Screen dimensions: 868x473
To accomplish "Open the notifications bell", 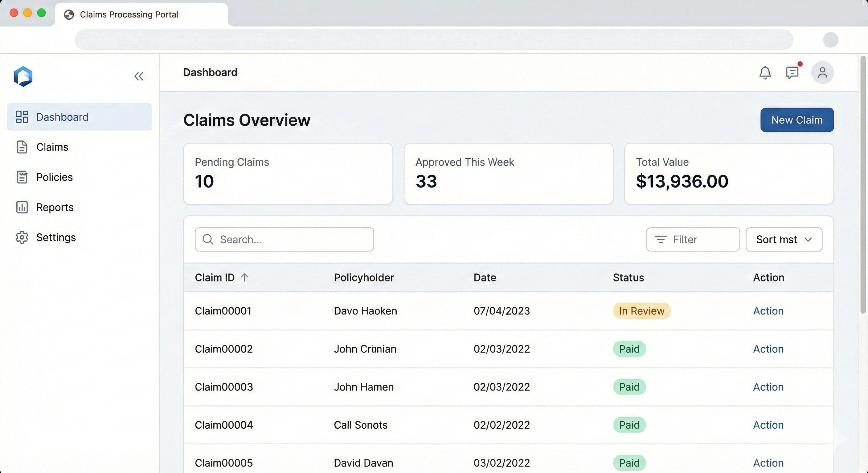I will coord(765,72).
